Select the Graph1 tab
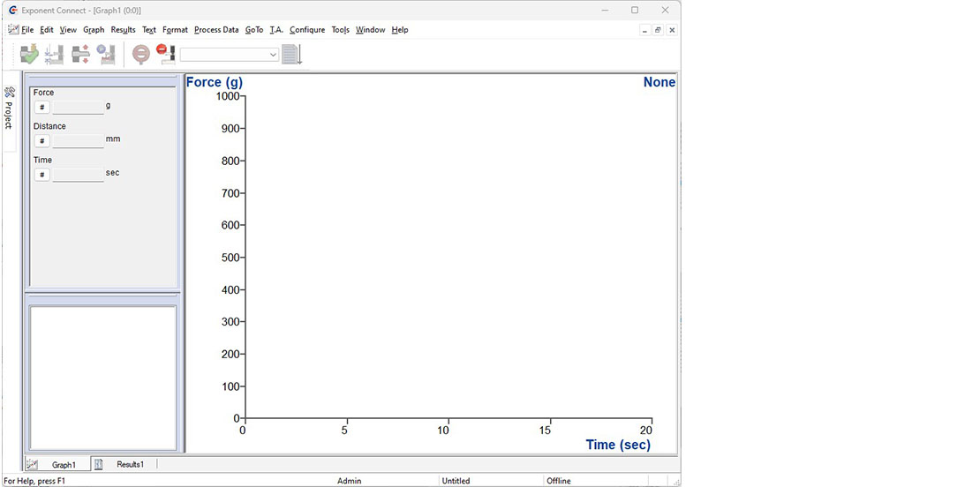Screen dimensions: 980x487 (x=64, y=464)
